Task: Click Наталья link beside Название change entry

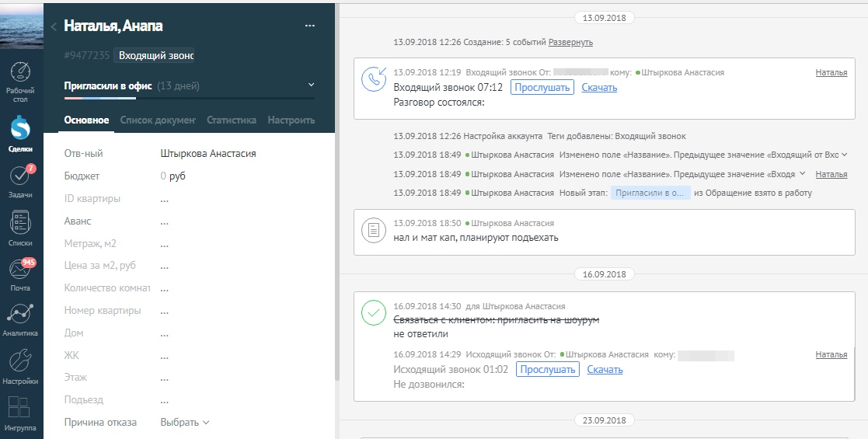Action: [x=831, y=174]
